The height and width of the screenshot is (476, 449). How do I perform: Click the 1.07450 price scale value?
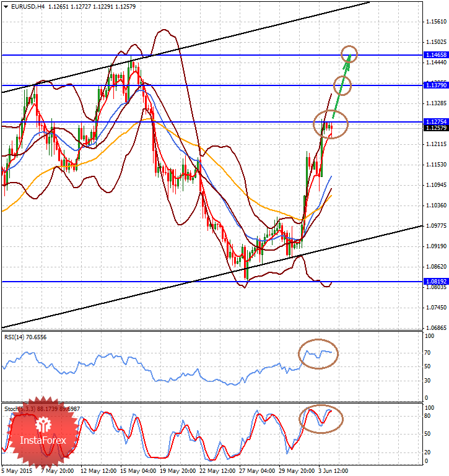pos(436,308)
